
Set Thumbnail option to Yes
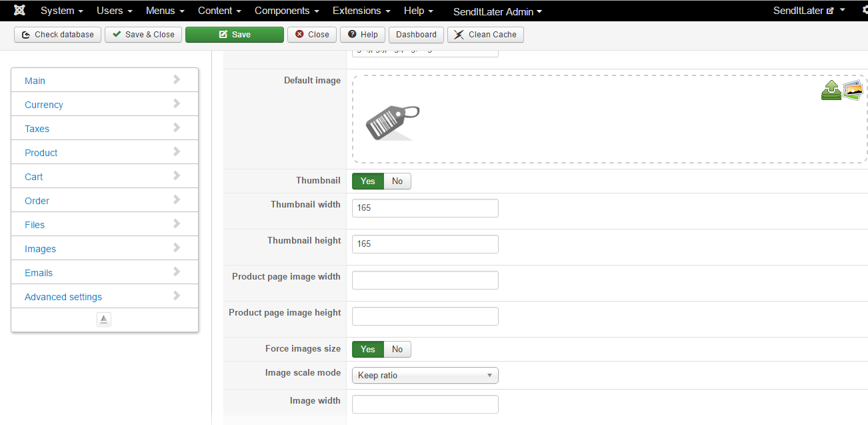click(368, 181)
